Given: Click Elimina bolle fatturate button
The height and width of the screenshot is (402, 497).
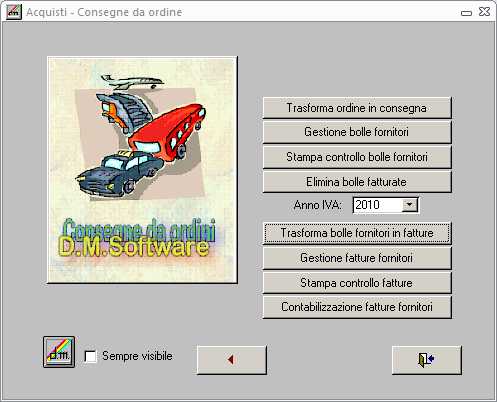Looking at the screenshot, I should pos(357,182).
